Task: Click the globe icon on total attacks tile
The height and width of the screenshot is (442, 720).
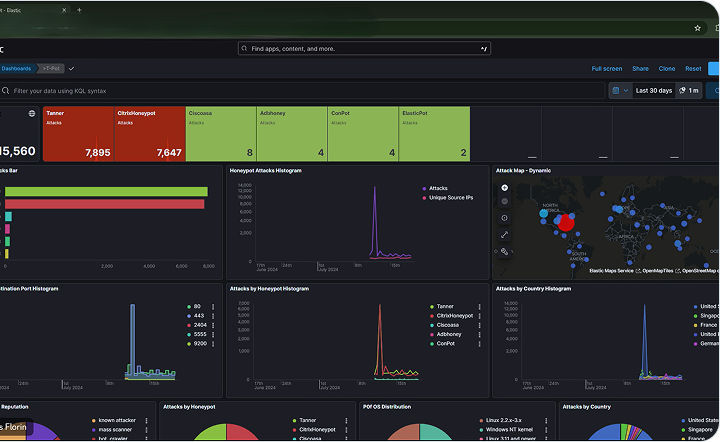Action: (x=32, y=113)
